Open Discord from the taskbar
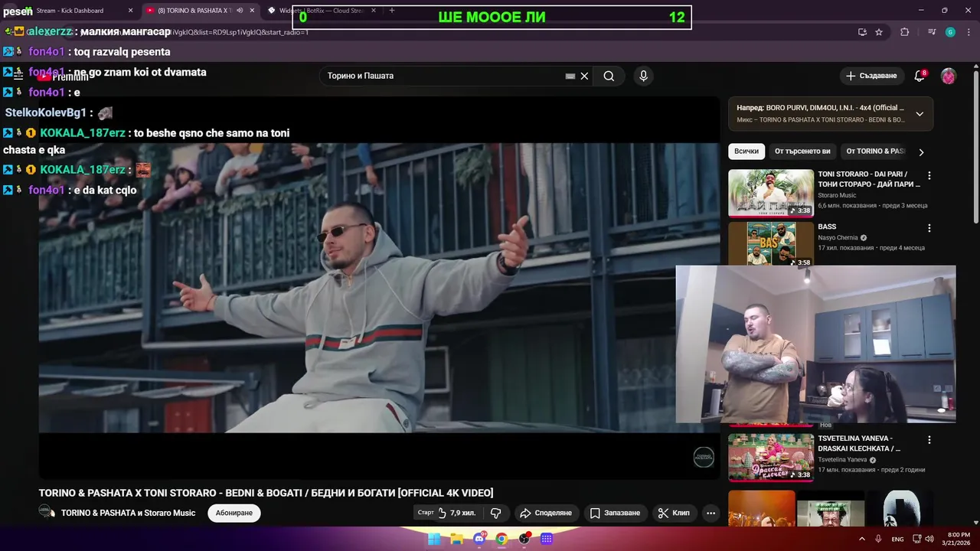980x551 pixels. tap(479, 539)
